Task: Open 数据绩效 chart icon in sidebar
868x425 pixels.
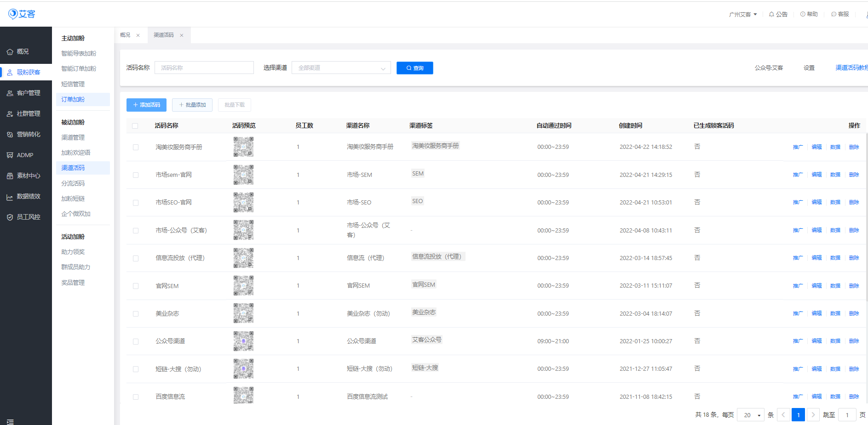Action: [10, 197]
